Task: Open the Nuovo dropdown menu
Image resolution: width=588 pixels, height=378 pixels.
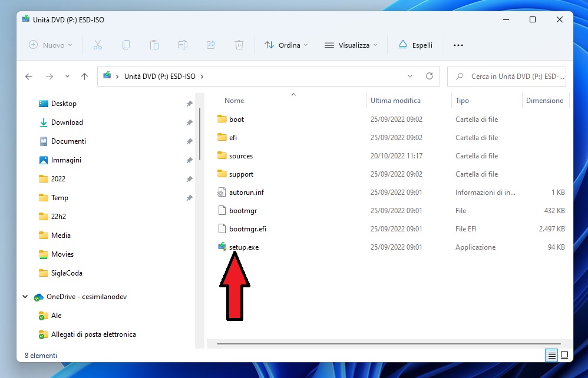Action: click(51, 45)
